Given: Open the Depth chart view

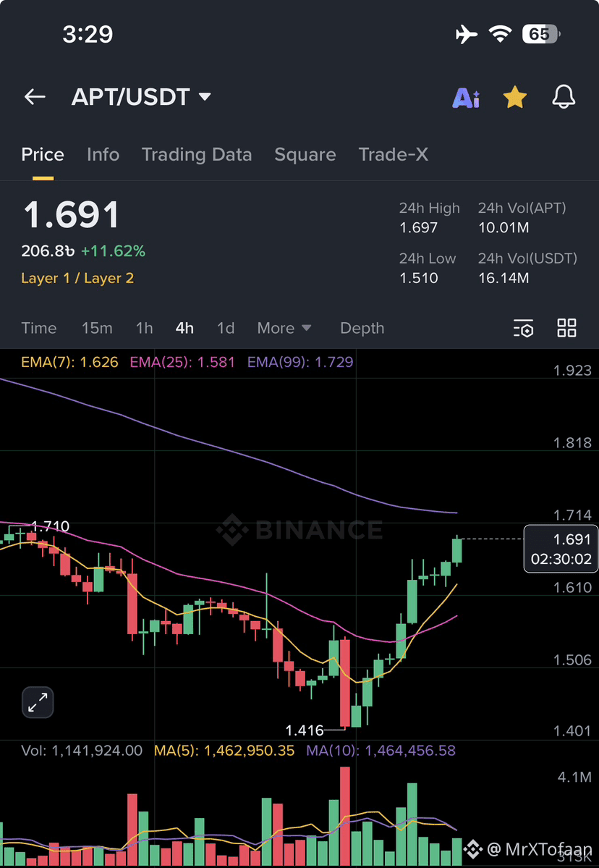Looking at the screenshot, I should [x=362, y=328].
